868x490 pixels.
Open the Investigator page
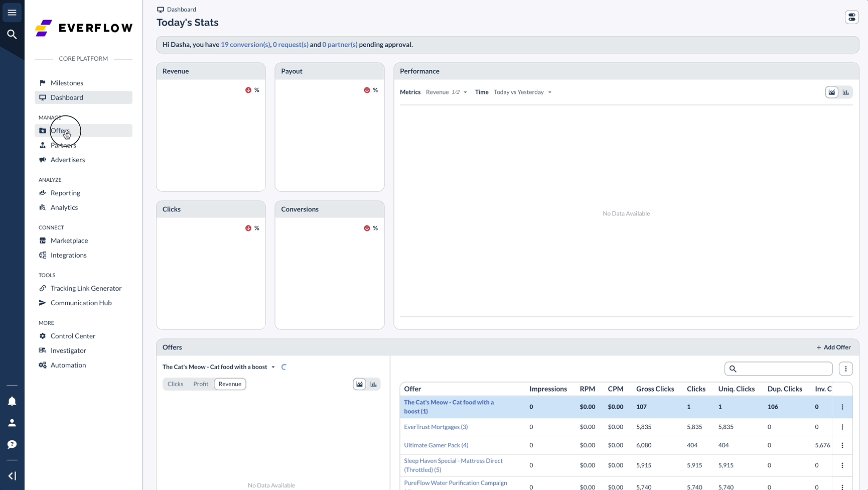pos(83,350)
